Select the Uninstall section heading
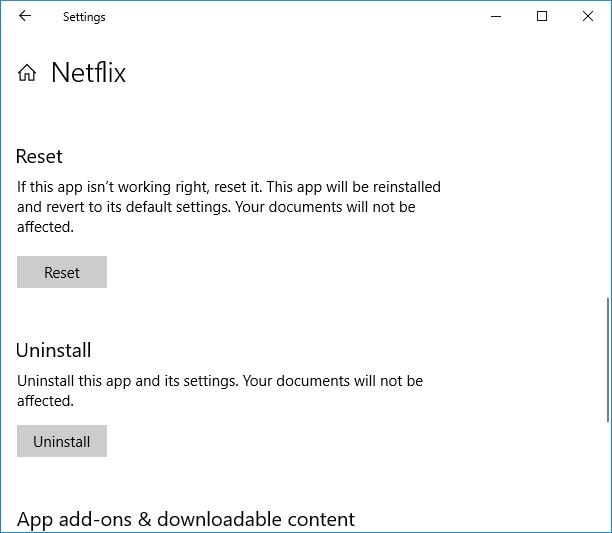This screenshot has height=533, width=612. click(53, 350)
